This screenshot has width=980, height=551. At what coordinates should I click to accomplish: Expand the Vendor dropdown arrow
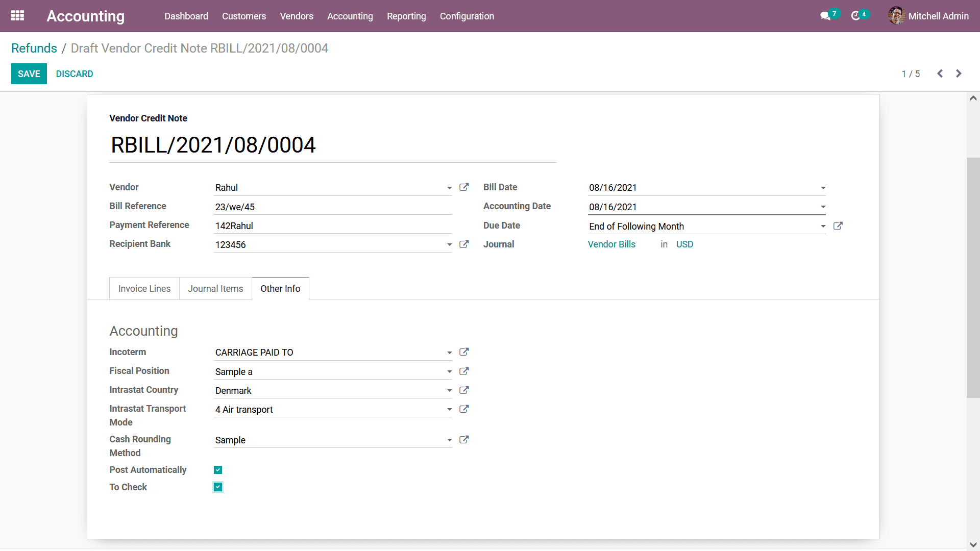449,188
